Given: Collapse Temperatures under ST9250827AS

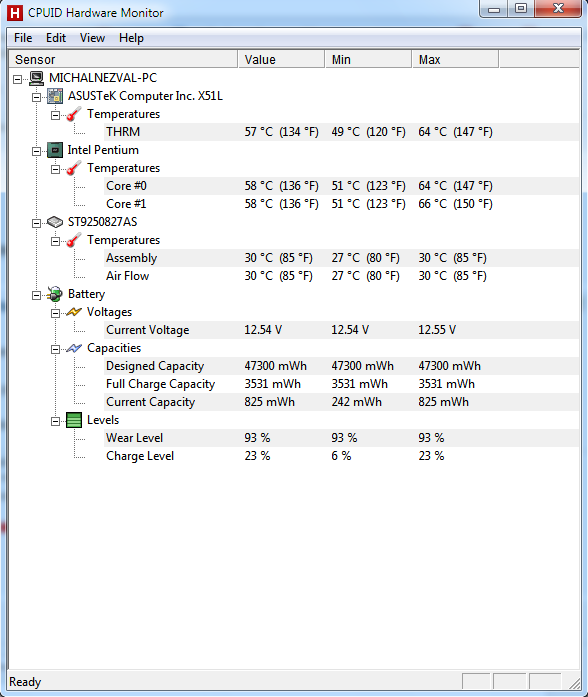Looking at the screenshot, I should point(55,241).
